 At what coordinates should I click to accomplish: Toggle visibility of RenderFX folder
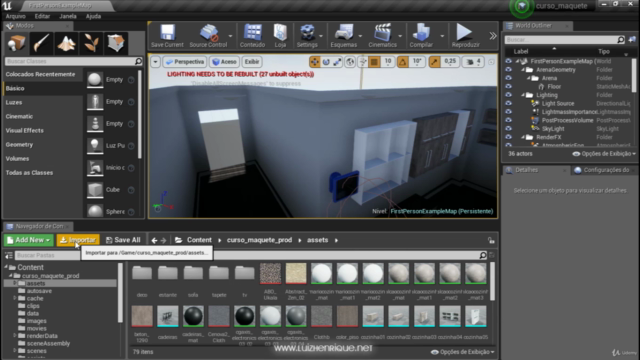[x=509, y=138]
